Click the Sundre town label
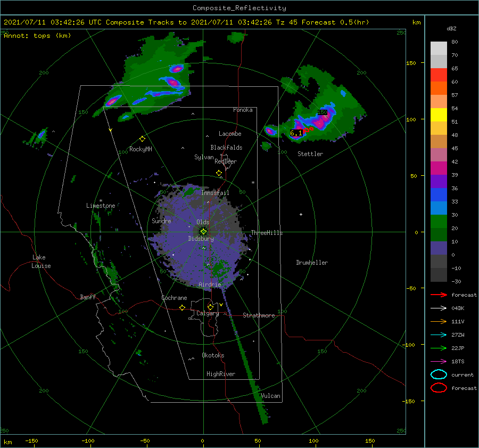 (161, 221)
